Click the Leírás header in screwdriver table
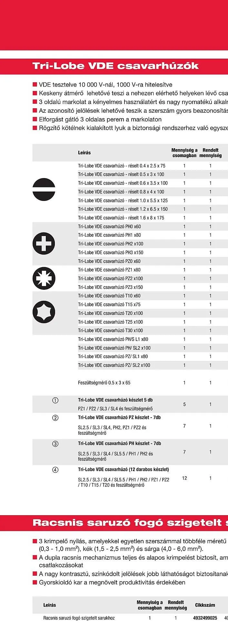228x644 pixels. click(84, 153)
